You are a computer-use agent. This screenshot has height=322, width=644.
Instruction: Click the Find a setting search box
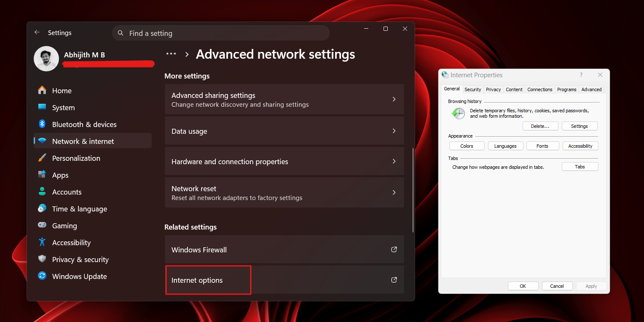point(221,33)
